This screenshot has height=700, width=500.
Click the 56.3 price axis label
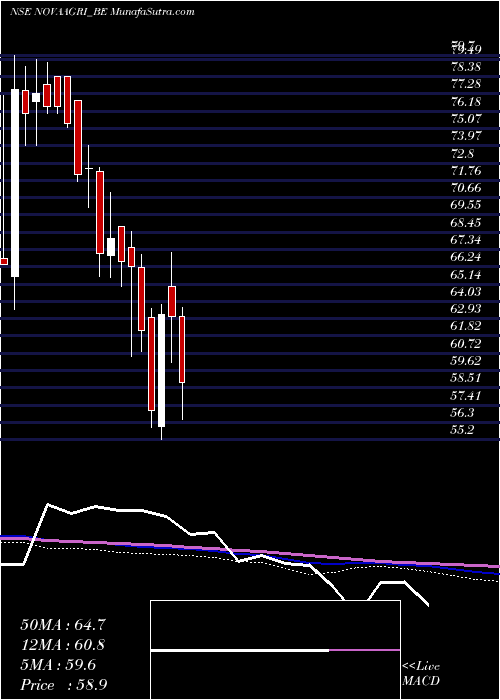coord(462,412)
